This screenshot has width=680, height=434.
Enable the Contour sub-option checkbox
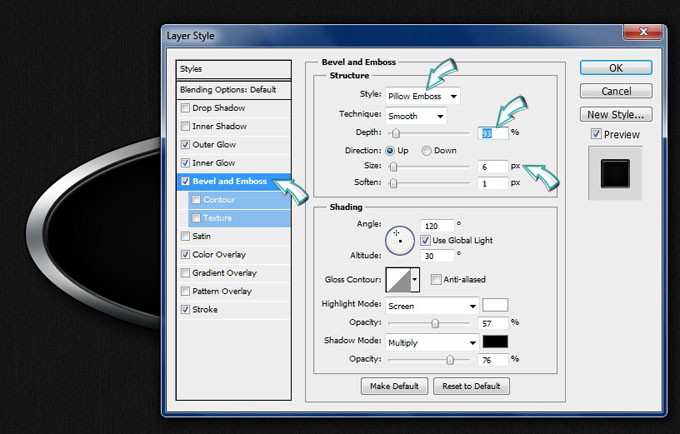(x=196, y=199)
